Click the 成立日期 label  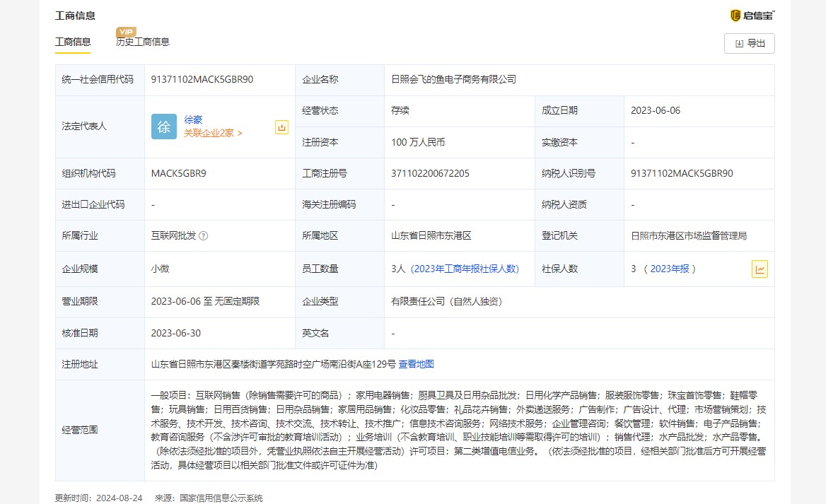pyautogui.click(x=559, y=110)
